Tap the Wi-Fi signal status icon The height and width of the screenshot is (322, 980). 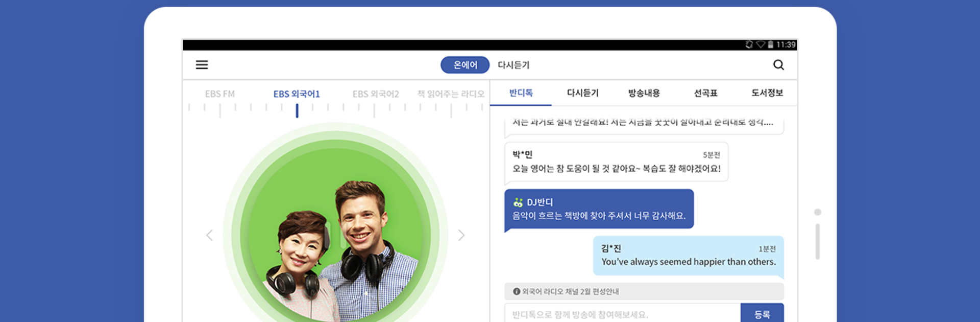761,44
